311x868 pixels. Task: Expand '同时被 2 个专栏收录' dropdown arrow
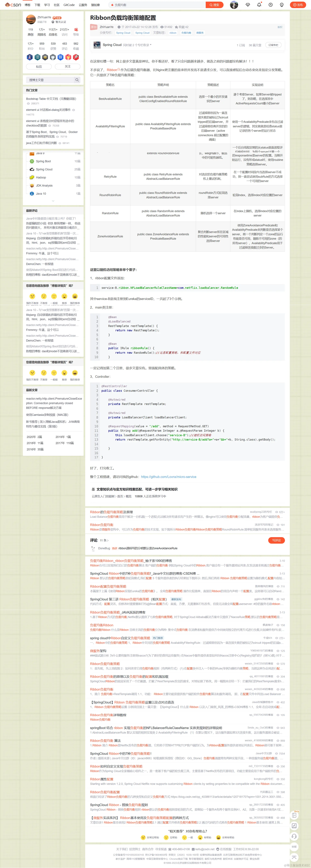tap(150, 45)
